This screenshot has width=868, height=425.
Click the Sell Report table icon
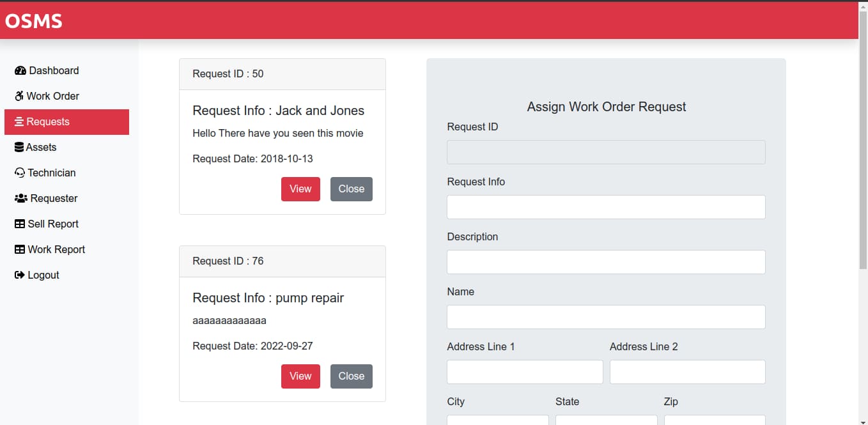pyautogui.click(x=20, y=224)
